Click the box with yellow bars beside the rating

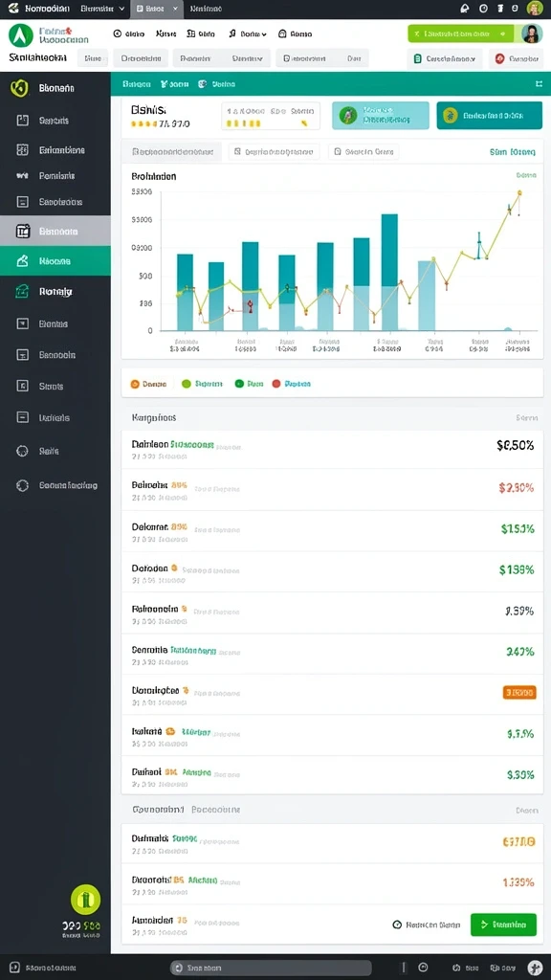[271, 116]
